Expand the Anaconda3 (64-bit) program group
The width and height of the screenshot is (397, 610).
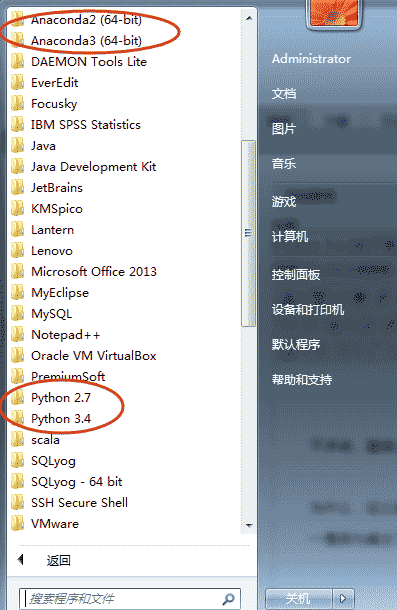[x=125, y=40]
